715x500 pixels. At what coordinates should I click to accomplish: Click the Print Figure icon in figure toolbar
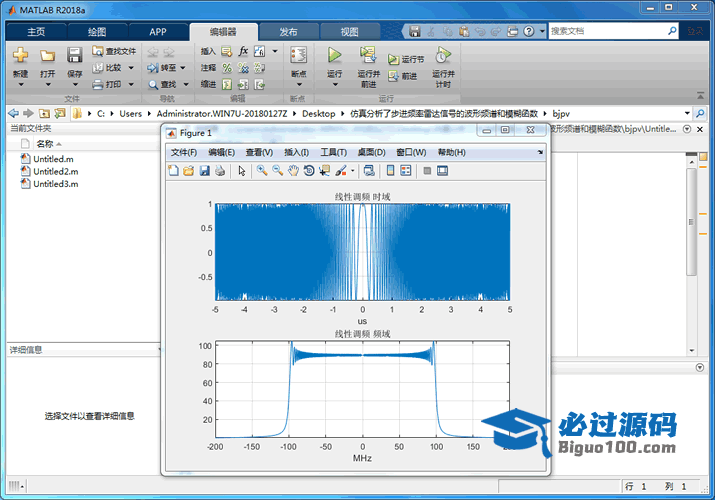pyautogui.click(x=220, y=171)
